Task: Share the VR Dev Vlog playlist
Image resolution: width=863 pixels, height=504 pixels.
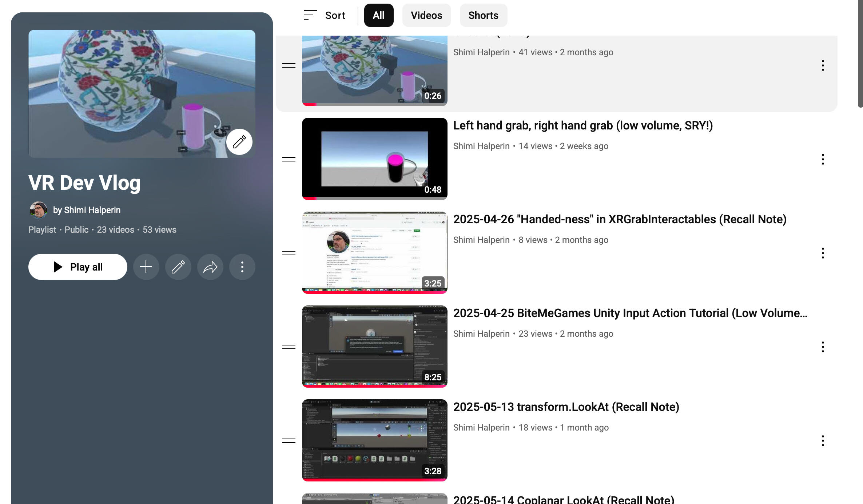Action: click(x=210, y=267)
